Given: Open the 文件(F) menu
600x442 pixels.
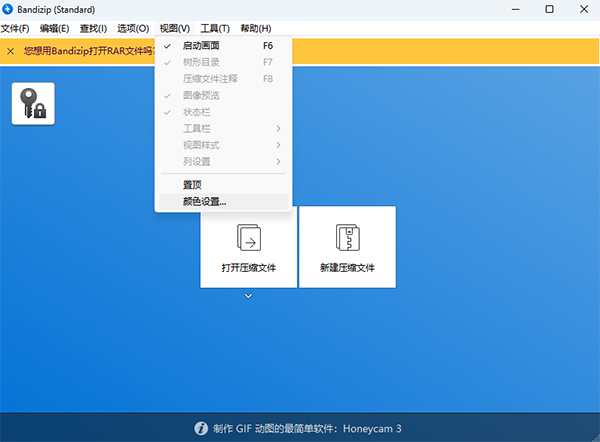Looking at the screenshot, I should (x=15, y=28).
